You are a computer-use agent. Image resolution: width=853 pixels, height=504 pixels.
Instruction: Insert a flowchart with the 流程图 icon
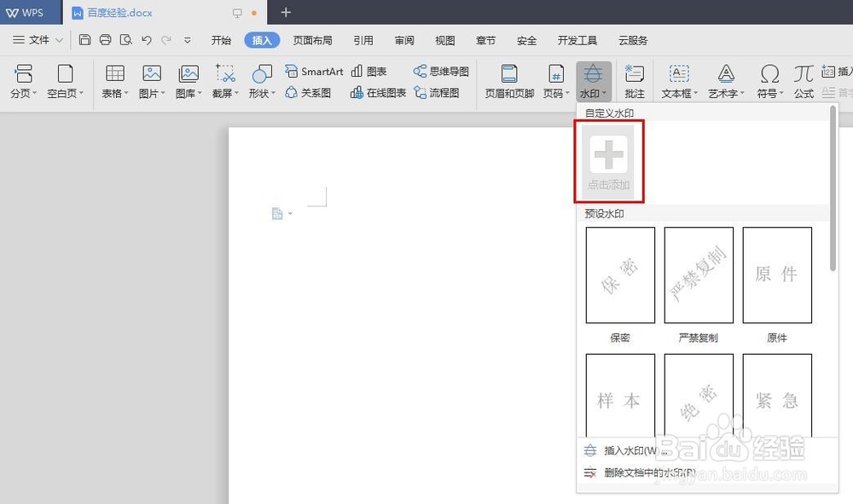444,92
